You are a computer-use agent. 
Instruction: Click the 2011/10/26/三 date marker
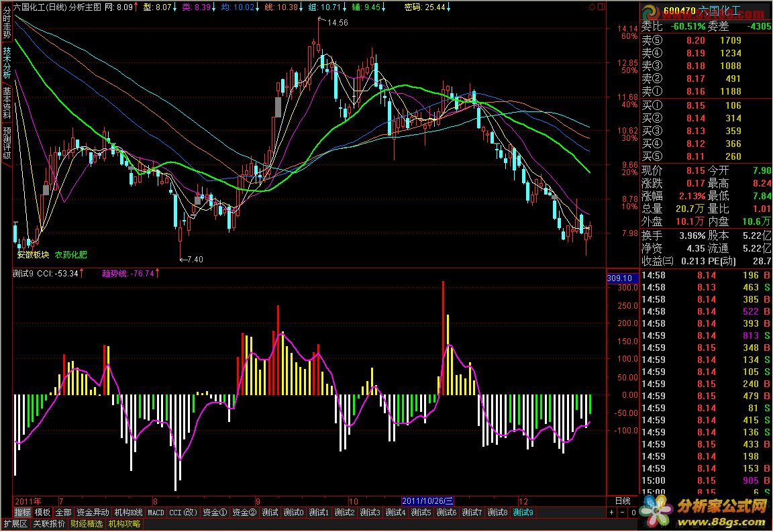(427, 501)
